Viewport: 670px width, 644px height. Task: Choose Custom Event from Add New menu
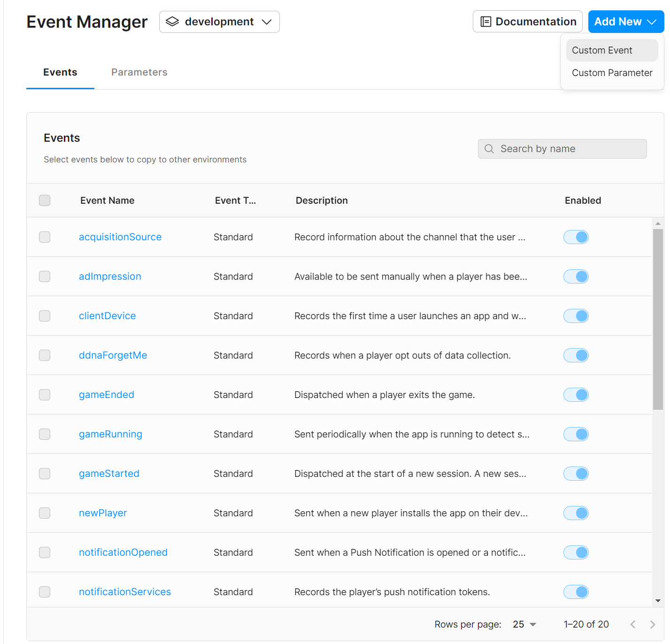point(612,50)
